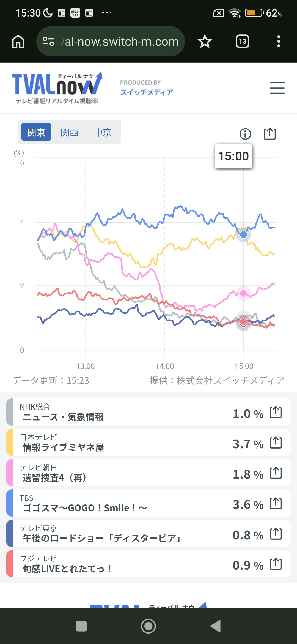The height and width of the screenshot is (644, 297).
Task: Click the TBS blue color swatch
Action: click(x=10, y=503)
